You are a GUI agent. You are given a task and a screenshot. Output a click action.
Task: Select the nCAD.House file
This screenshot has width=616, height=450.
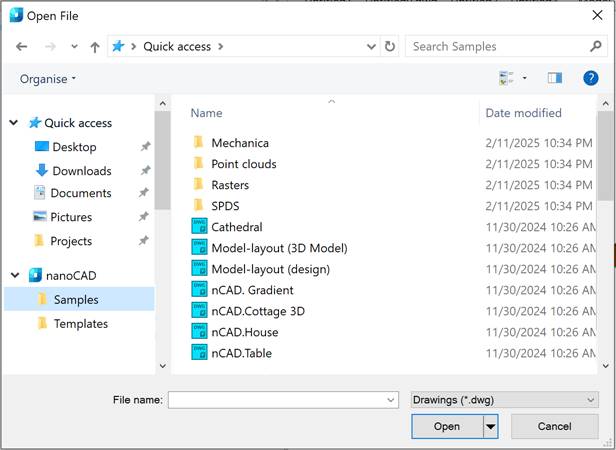245,332
